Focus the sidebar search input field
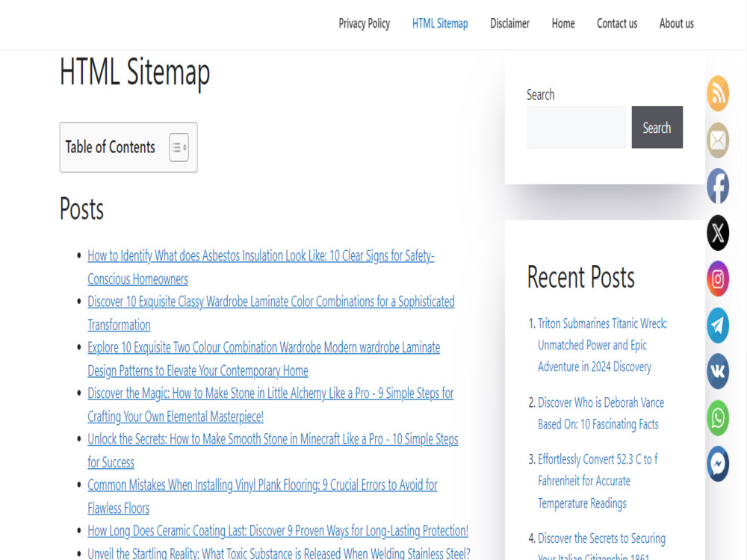 point(577,127)
